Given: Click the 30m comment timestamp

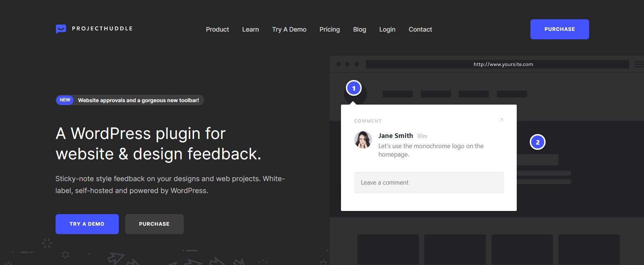Looking at the screenshot, I should click(422, 136).
